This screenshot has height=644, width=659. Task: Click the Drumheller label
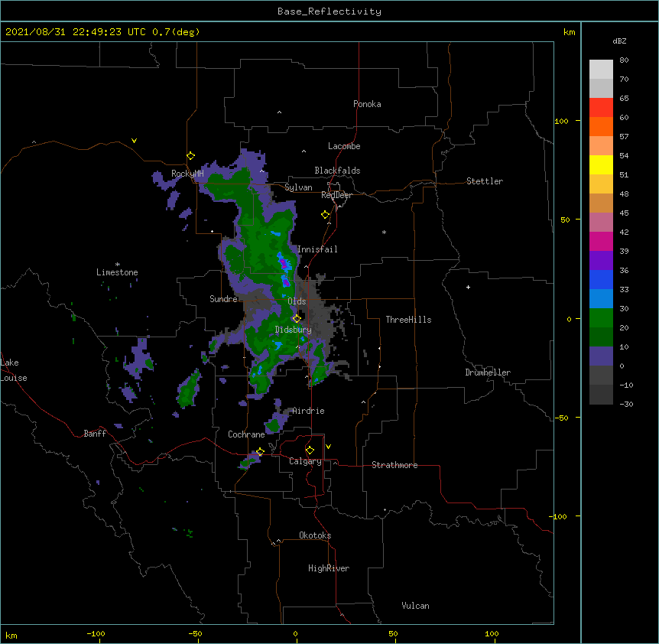coord(488,372)
